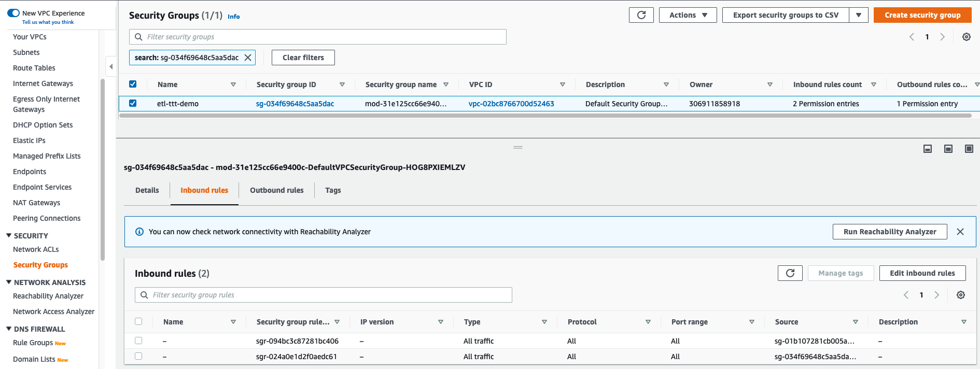The image size is (980, 369).
Task: Dismiss the Reachability Analyzer notice
Action: 960,232
